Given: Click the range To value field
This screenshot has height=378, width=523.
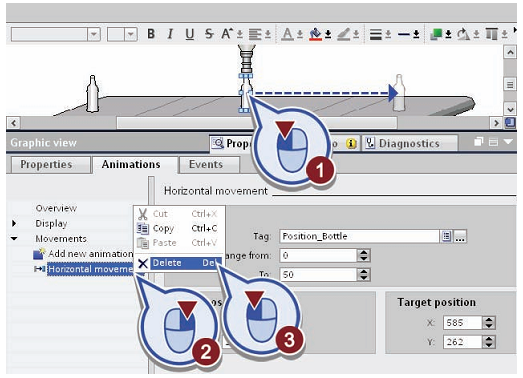Looking at the screenshot, I should 318,275.
